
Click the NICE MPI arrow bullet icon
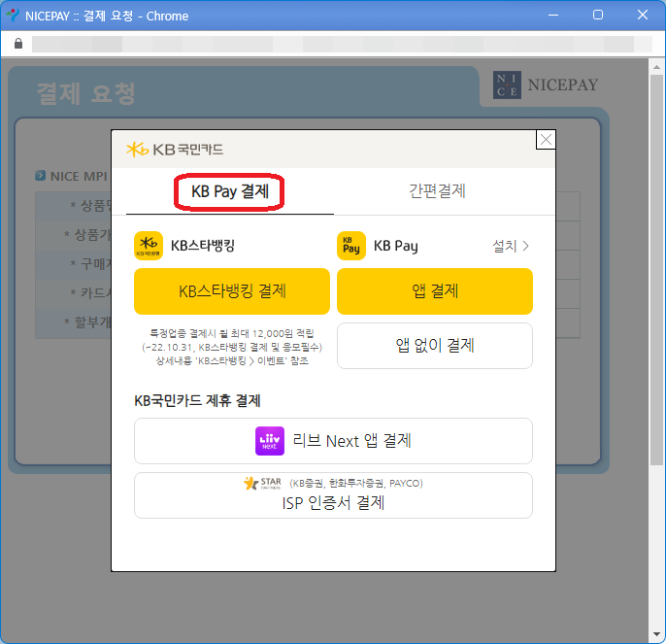[41, 176]
